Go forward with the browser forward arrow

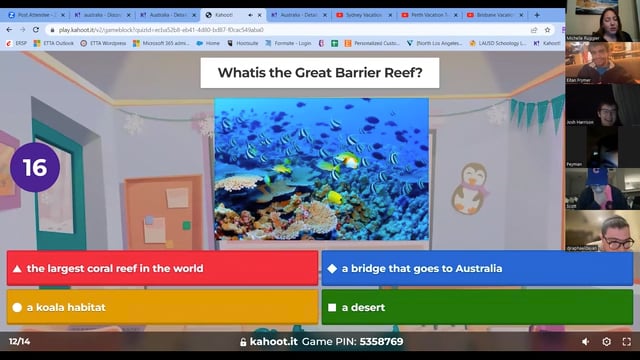(x=22, y=30)
